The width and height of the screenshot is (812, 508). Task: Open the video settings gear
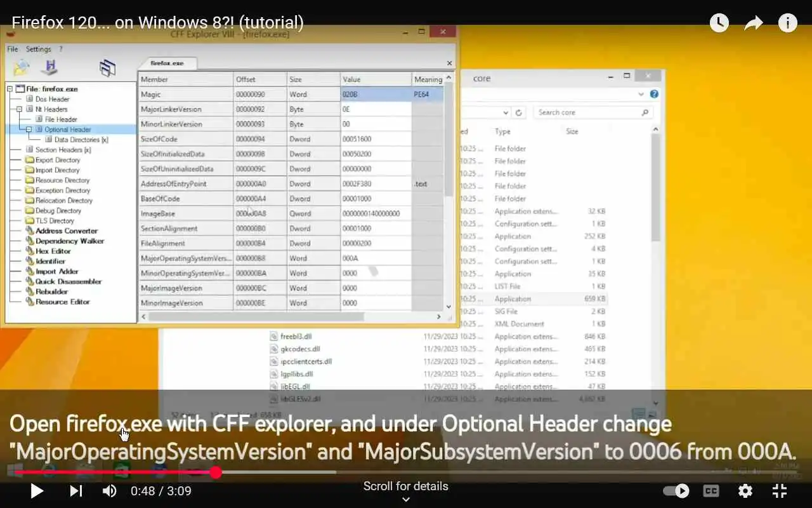(x=745, y=491)
